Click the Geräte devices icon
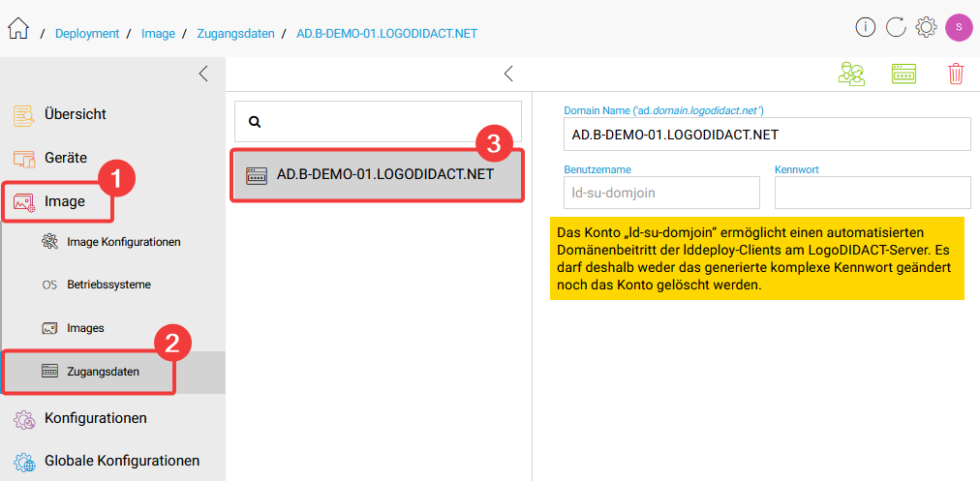This screenshot has width=980, height=481. [24, 158]
